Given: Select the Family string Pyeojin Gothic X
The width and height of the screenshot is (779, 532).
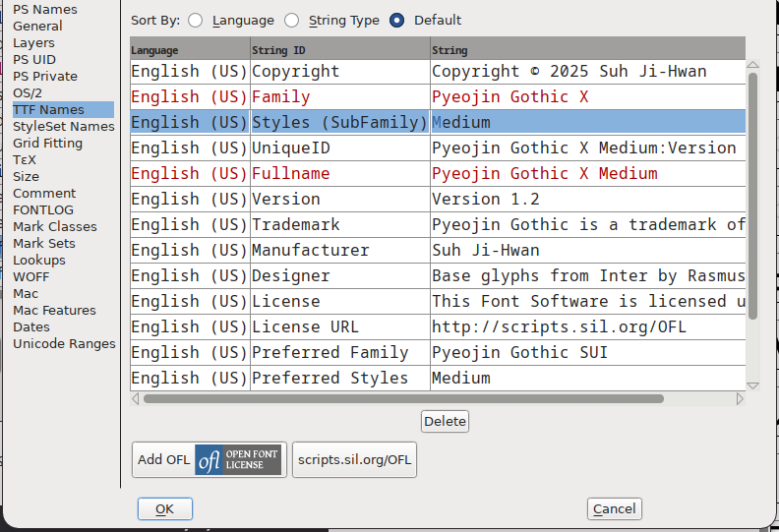Looking at the screenshot, I should pos(588,97).
